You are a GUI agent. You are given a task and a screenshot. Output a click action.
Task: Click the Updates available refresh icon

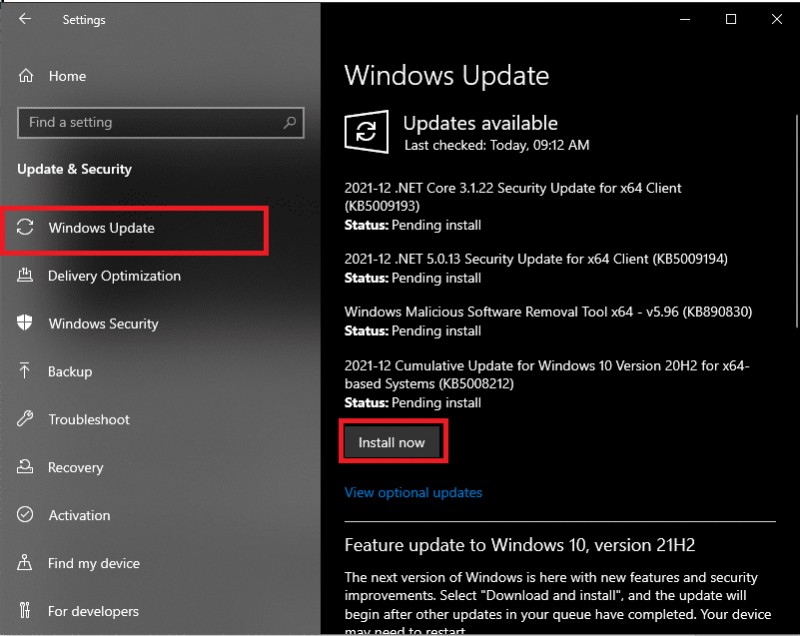tap(368, 131)
